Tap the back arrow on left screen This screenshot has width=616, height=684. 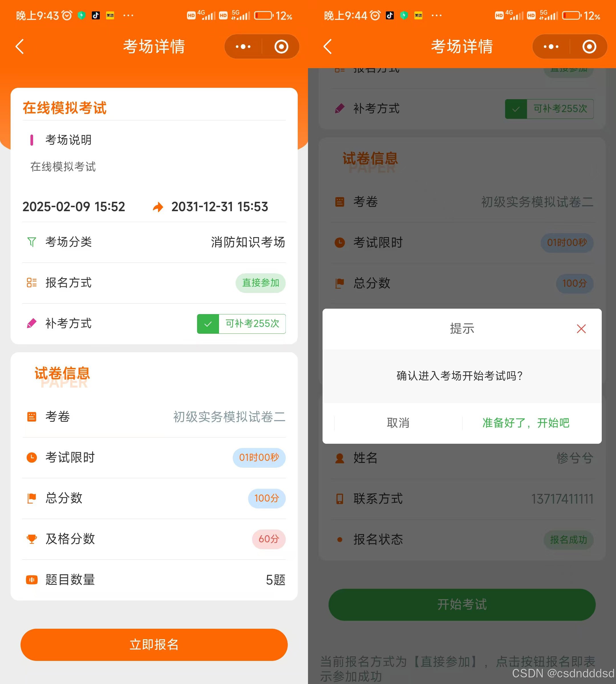20,47
